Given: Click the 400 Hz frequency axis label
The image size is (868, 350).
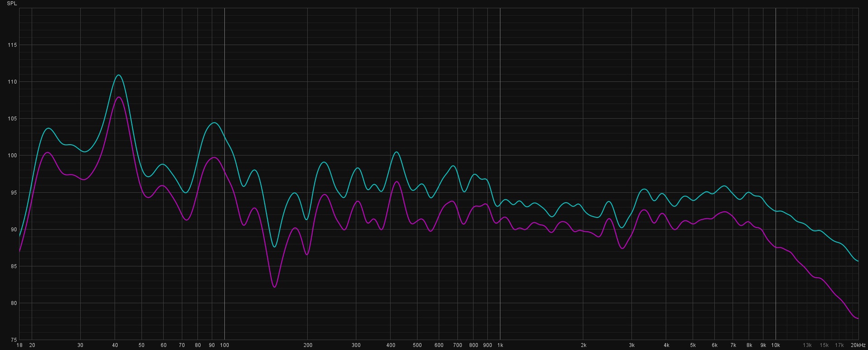Looking at the screenshot, I should coord(391,345).
